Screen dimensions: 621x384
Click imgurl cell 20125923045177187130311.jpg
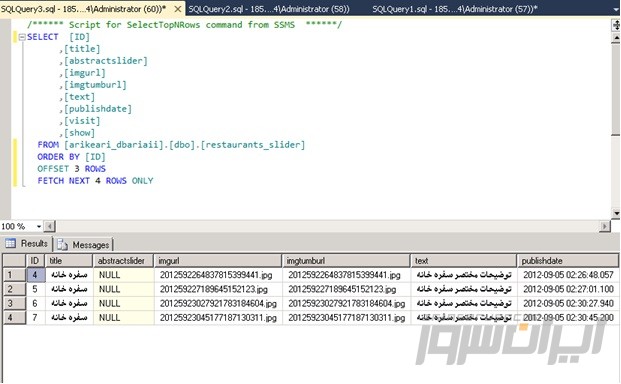click(217, 317)
